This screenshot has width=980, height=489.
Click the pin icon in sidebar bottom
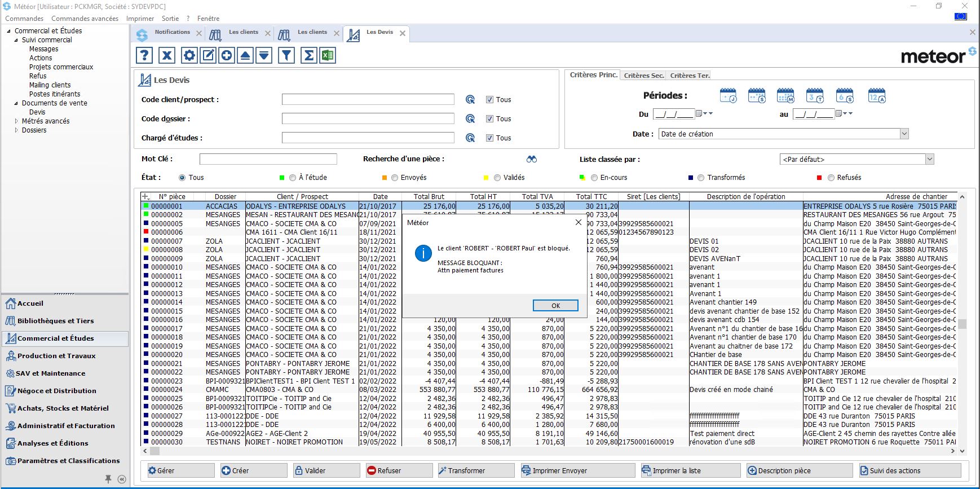click(x=108, y=479)
